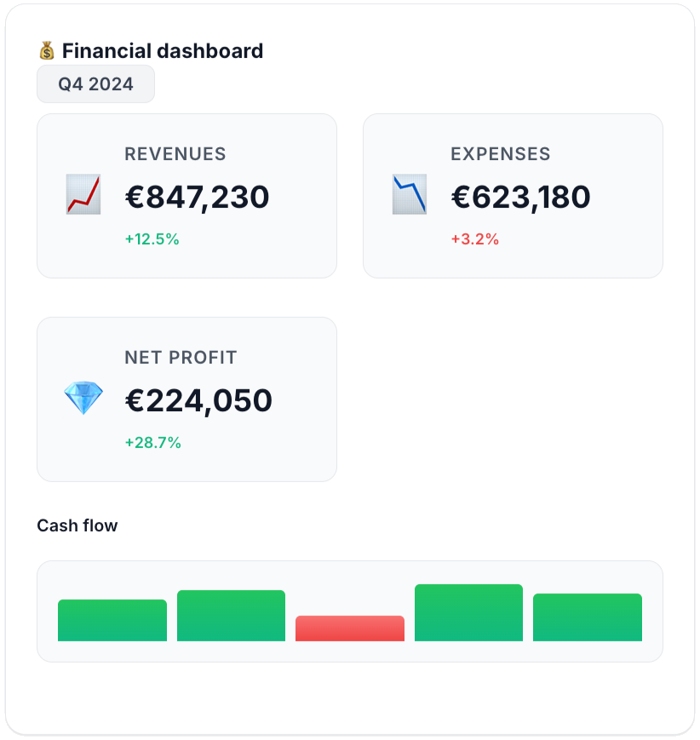The image size is (700, 740).
Task: Click the blue gem icon on Net Profit
Action: tap(83, 398)
